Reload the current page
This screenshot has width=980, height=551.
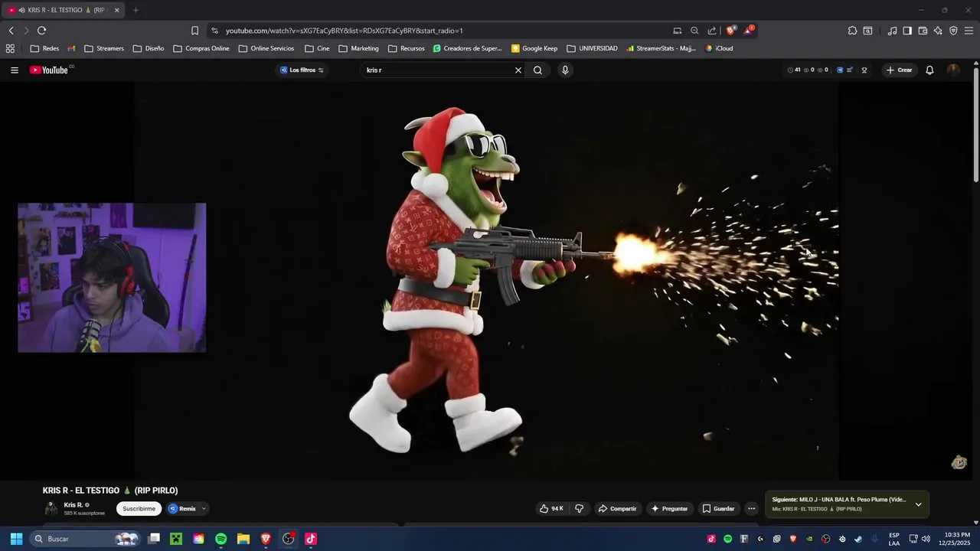pos(41,31)
